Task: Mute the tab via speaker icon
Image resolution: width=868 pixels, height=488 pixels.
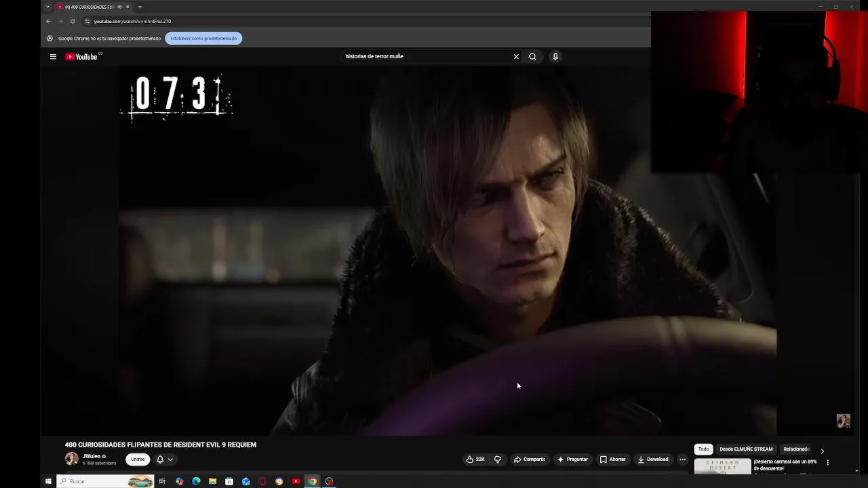Action: (x=120, y=7)
